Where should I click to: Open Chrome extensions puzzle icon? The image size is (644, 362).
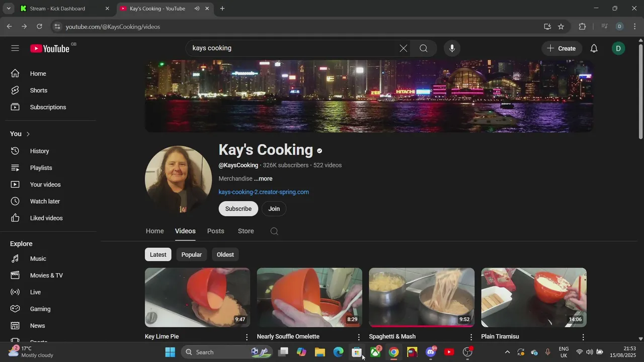click(583, 27)
